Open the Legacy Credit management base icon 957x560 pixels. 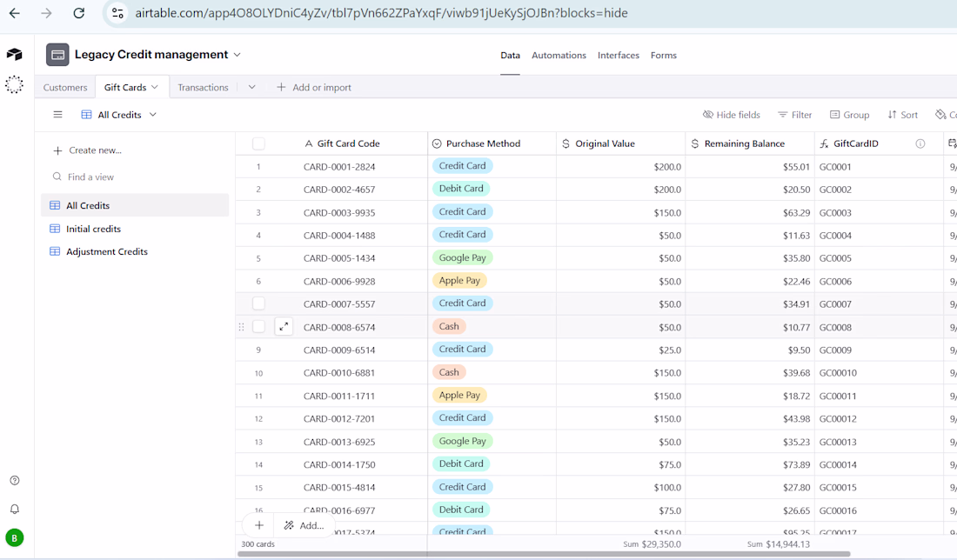pos(57,55)
